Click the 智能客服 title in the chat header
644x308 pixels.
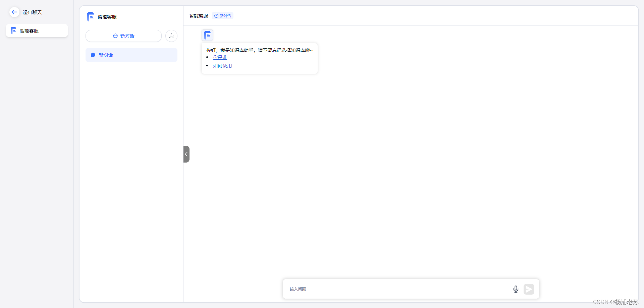pyautogui.click(x=198, y=15)
